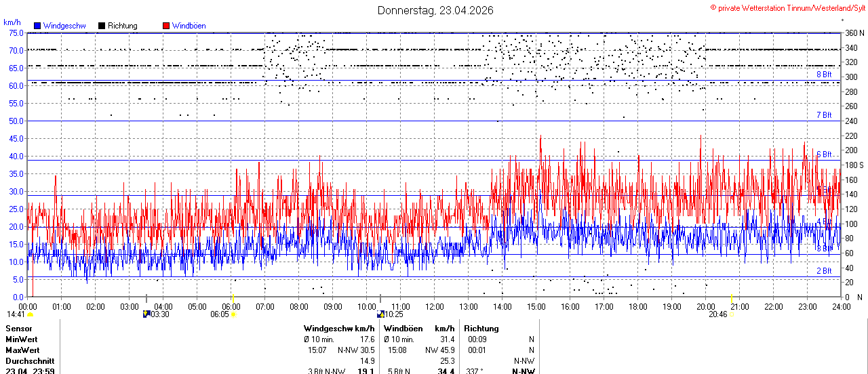Click the max gust time 15:08
868x374 pixels.
pos(397,350)
